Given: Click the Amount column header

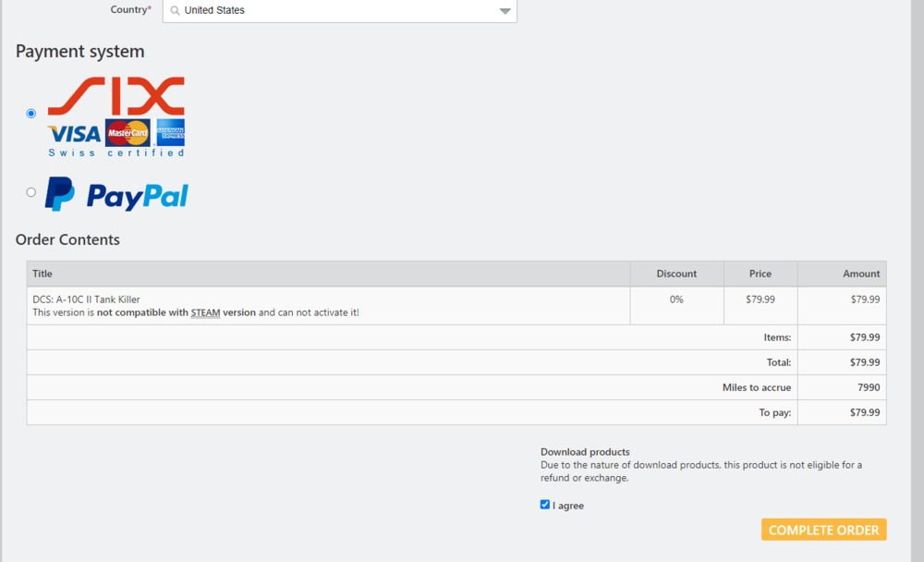Looking at the screenshot, I should tap(861, 274).
